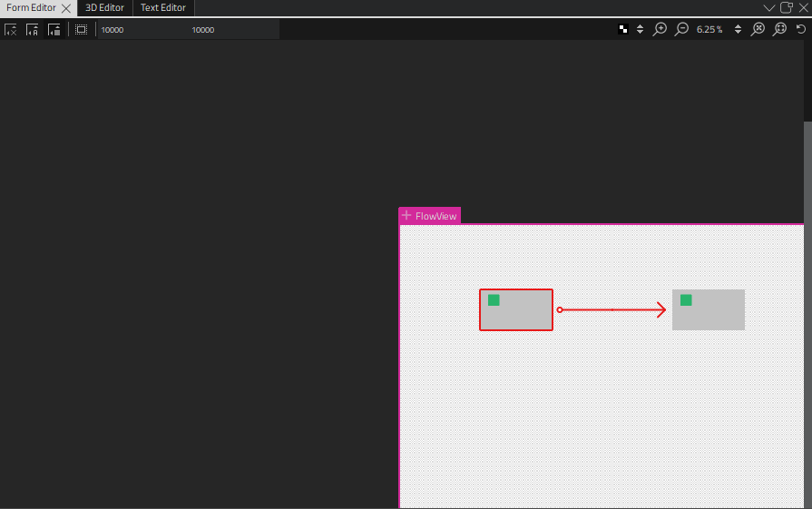Expand the background color dropdown arrows

click(x=641, y=29)
